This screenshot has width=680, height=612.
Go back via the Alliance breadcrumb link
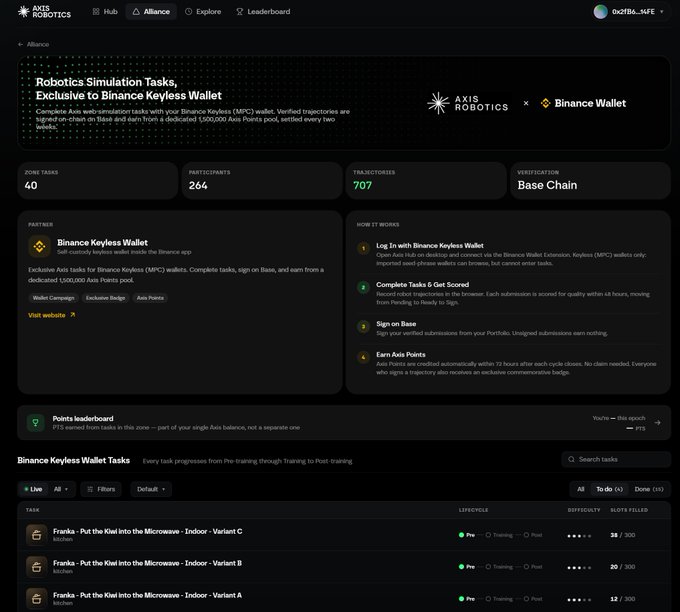click(38, 44)
